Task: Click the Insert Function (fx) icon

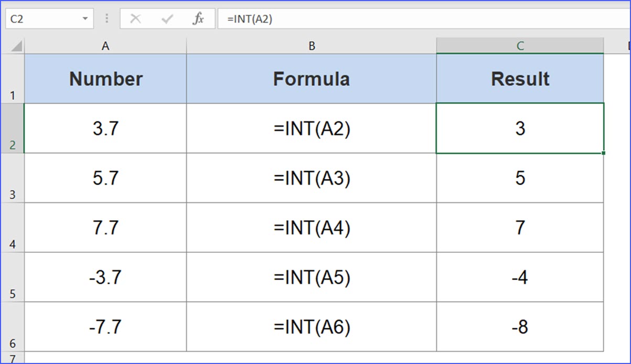Action: coord(198,18)
